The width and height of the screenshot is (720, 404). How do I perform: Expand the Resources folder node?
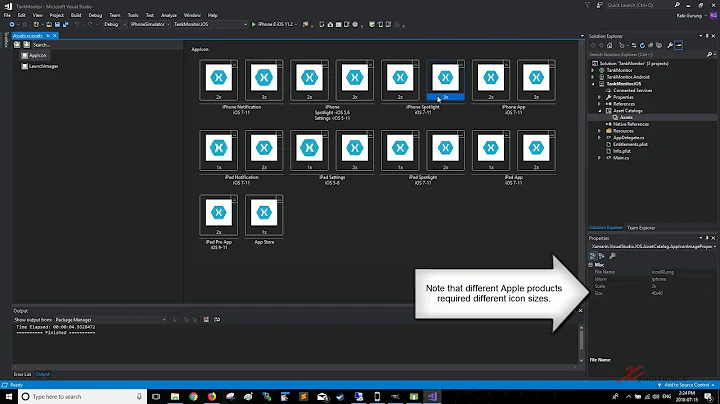click(x=599, y=131)
